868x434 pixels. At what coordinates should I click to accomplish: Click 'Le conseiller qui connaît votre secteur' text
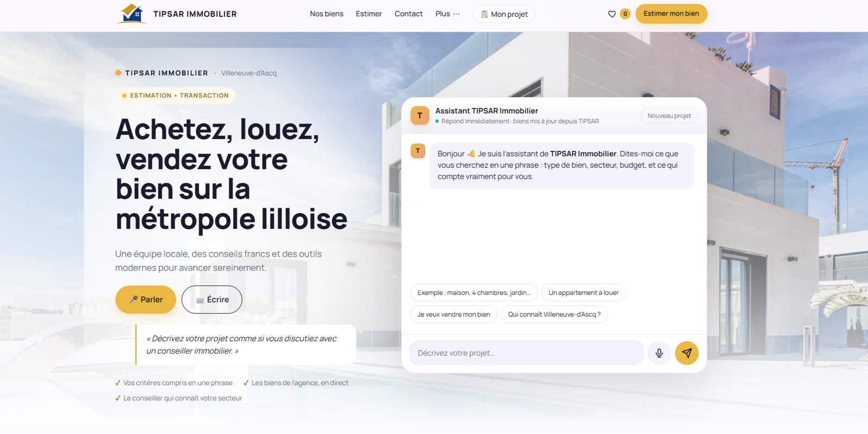(x=183, y=398)
